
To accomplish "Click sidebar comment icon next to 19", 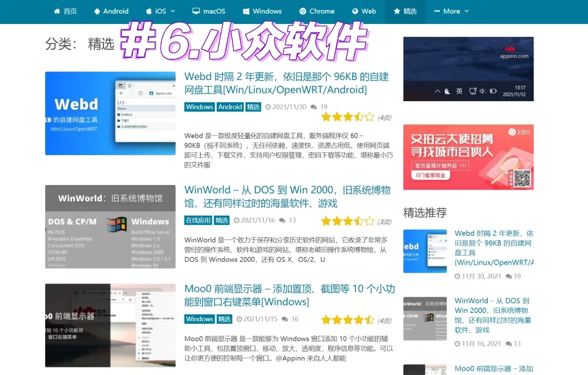I will (509, 276).
